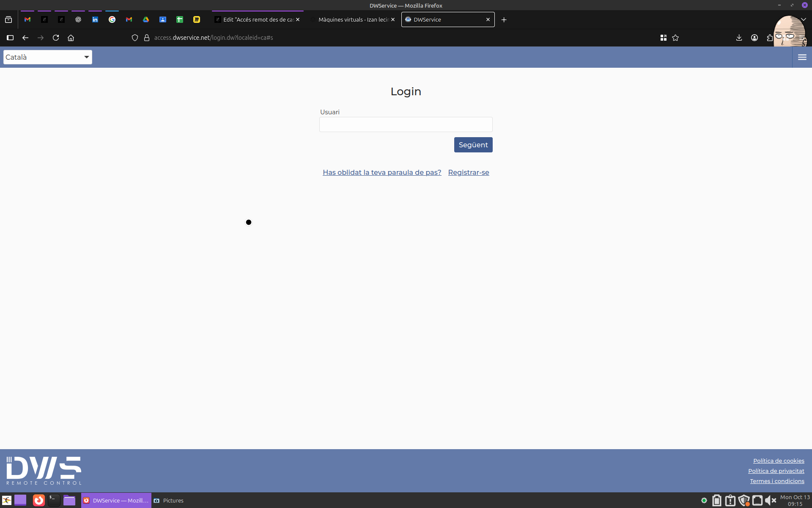Click the Firefox reload page icon
Viewport: 812px width, 508px height.
point(56,38)
